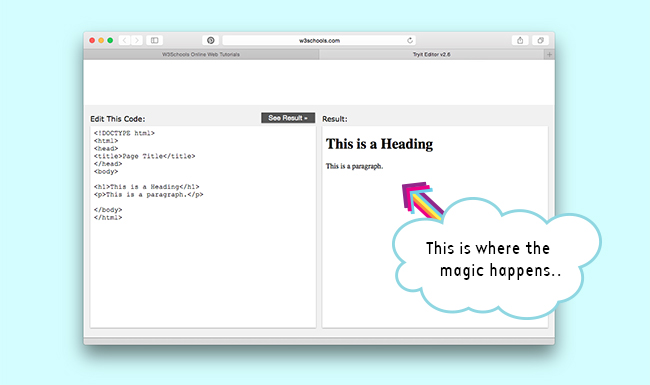Click rendered 'This is a Heading' result

[379, 144]
